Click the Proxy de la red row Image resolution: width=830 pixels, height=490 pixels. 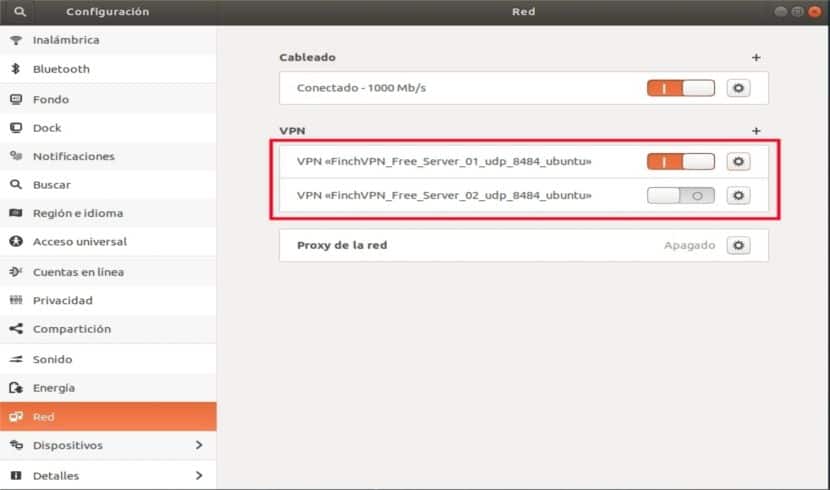pyautogui.click(x=524, y=245)
